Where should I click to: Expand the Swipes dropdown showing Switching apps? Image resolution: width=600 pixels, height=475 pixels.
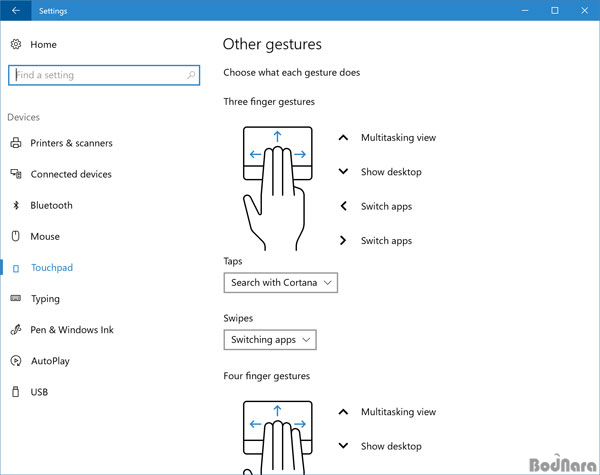270,340
